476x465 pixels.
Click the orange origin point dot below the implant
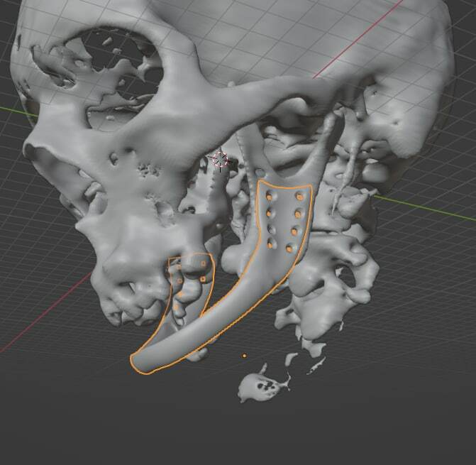(244, 356)
